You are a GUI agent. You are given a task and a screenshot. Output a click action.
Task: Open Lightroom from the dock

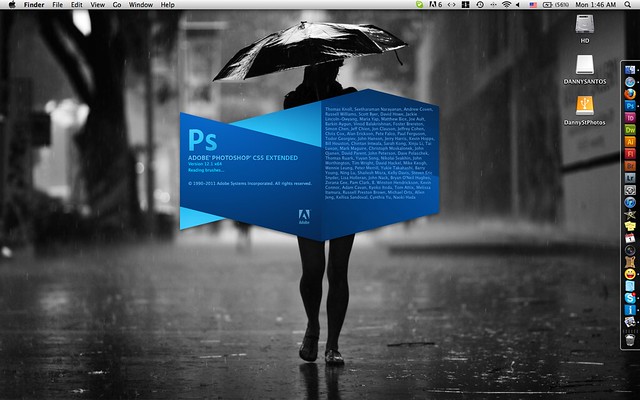click(630, 178)
